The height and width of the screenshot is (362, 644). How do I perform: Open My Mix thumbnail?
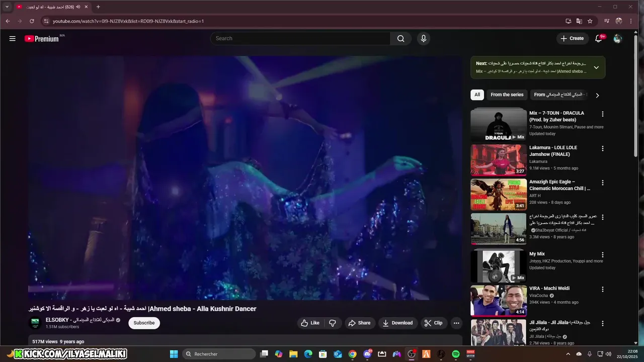point(499,266)
